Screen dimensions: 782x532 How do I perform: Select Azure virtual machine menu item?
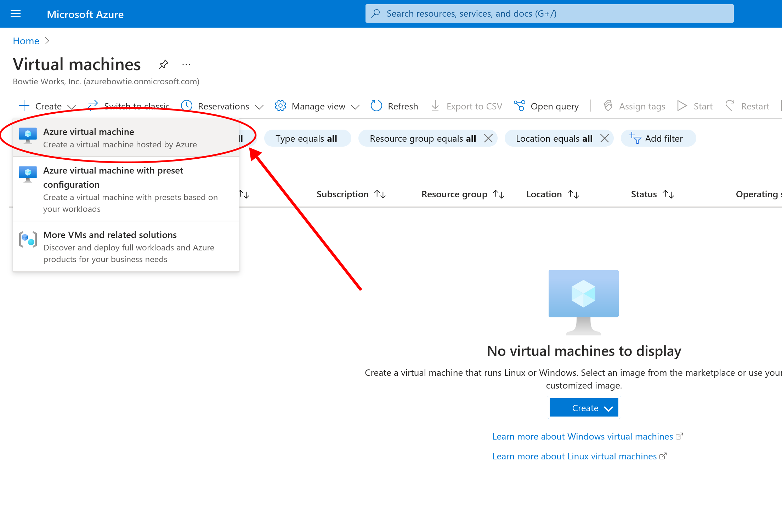tap(126, 137)
